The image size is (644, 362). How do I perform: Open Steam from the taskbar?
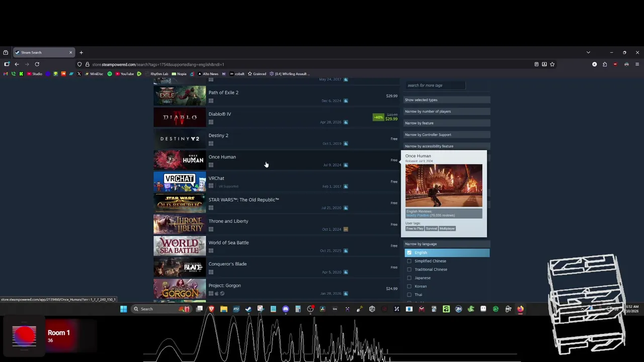click(249, 309)
